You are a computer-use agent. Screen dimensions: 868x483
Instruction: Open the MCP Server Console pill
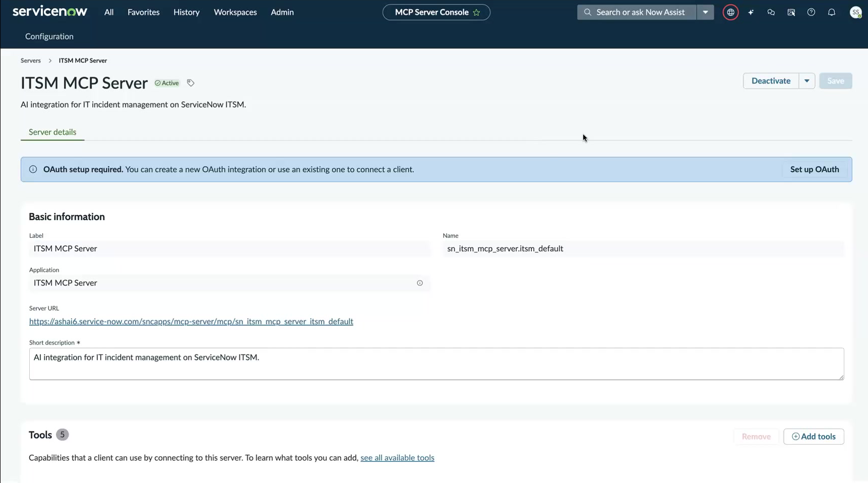click(437, 12)
